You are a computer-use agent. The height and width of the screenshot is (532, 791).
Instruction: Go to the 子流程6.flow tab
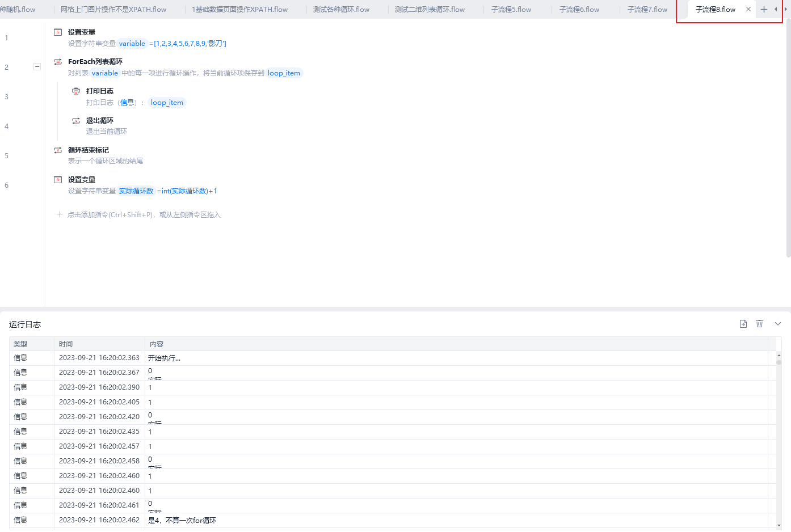579,10
